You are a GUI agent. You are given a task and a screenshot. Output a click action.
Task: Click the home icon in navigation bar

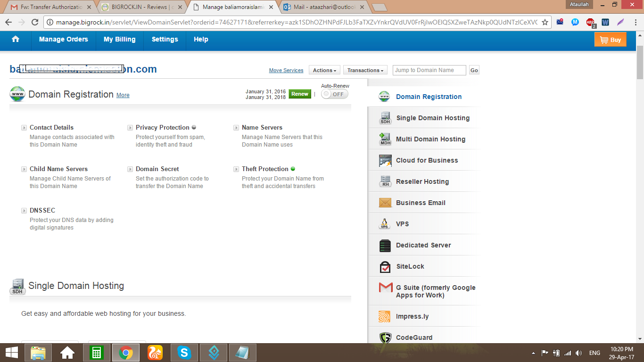pos(16,40)
